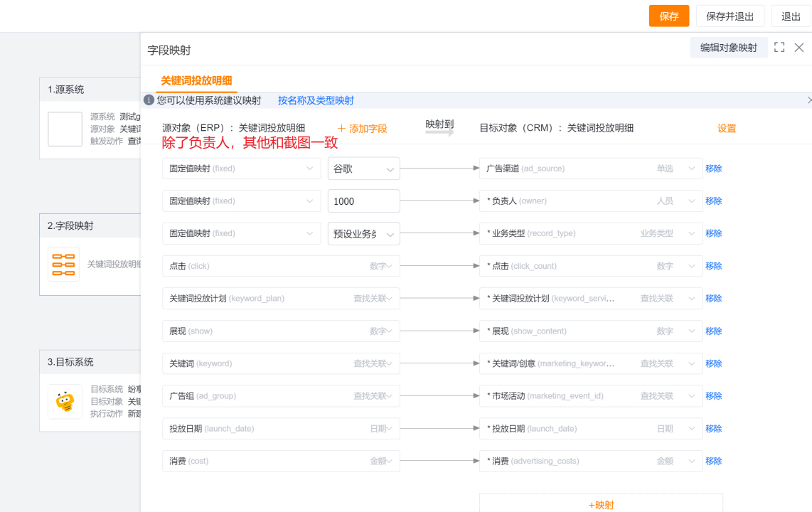
Task: Click +映射 to add a mapping
Action: 601,504
